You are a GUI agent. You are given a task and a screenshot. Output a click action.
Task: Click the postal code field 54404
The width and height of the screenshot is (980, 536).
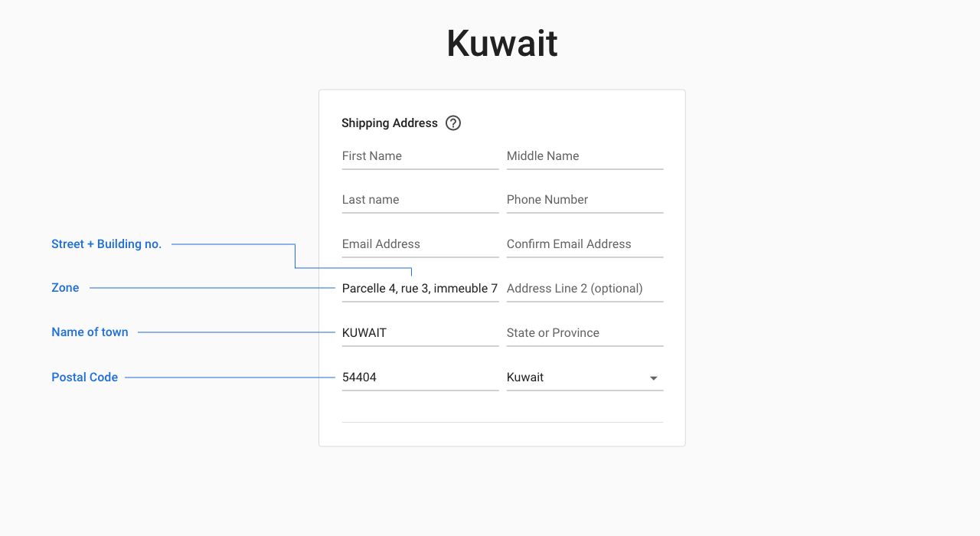click(x=420, y=377)
